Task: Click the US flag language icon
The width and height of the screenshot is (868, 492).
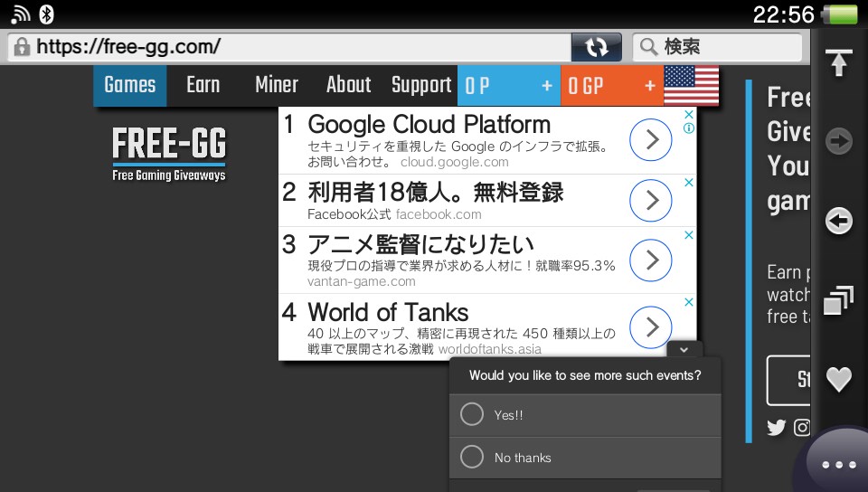Action: tap(692, 86)
